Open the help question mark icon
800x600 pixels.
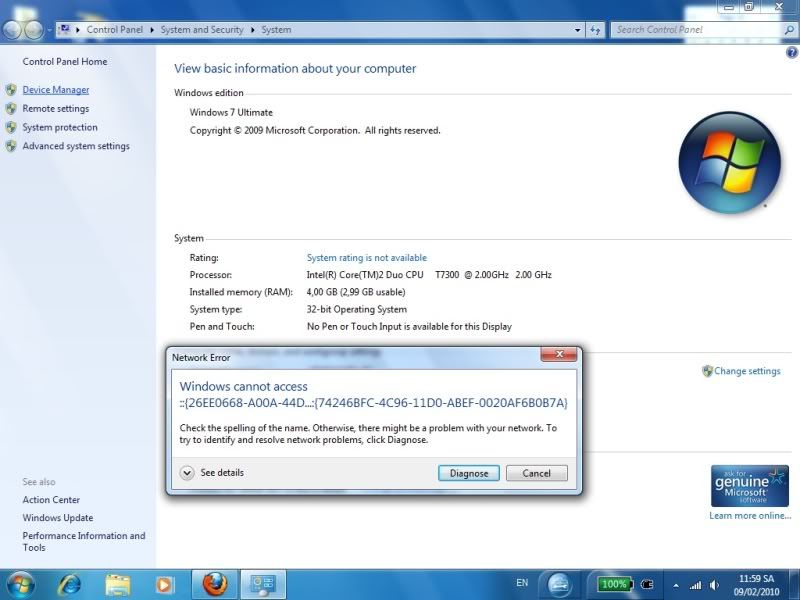tap(792, 52)
